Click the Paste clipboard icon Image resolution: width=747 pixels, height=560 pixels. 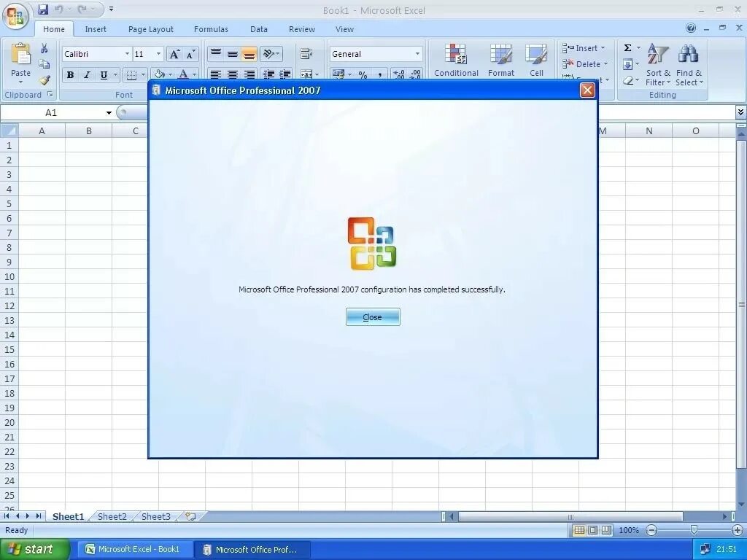20,55
